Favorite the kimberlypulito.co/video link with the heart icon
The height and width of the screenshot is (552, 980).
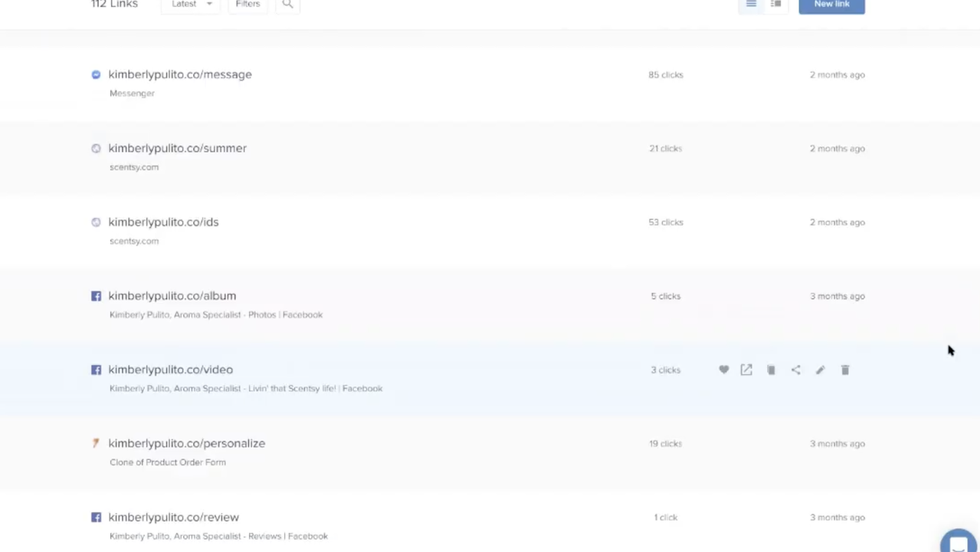723,370
